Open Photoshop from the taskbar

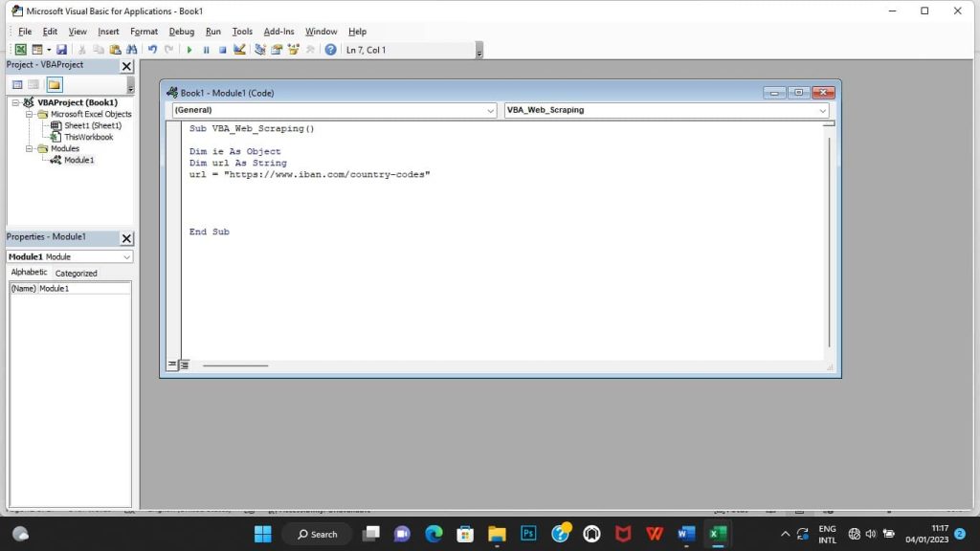528,534
